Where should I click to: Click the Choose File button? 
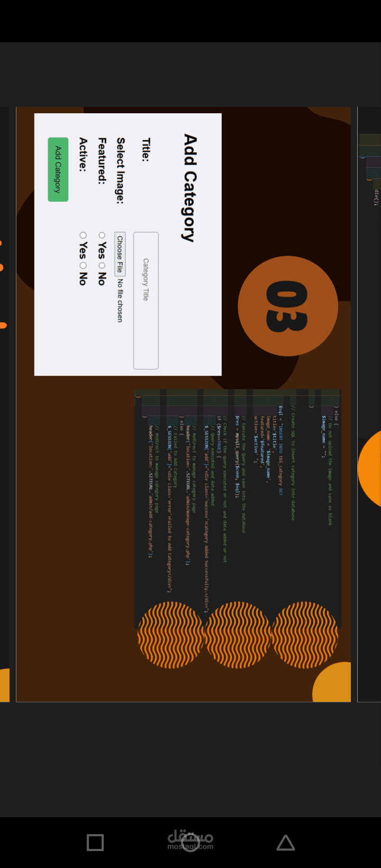click(120, 254)
